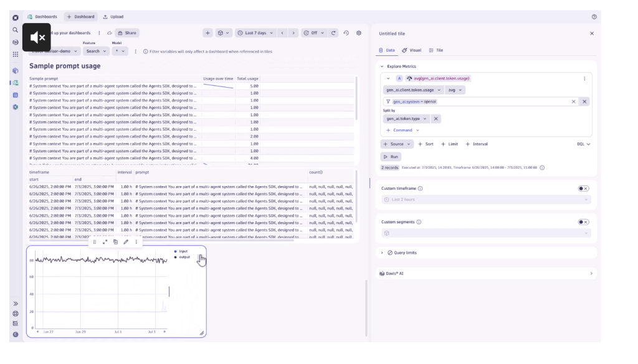638x364 pixels.
Task: Click the gen_ai.system filter input field
Action: [480, 101]
